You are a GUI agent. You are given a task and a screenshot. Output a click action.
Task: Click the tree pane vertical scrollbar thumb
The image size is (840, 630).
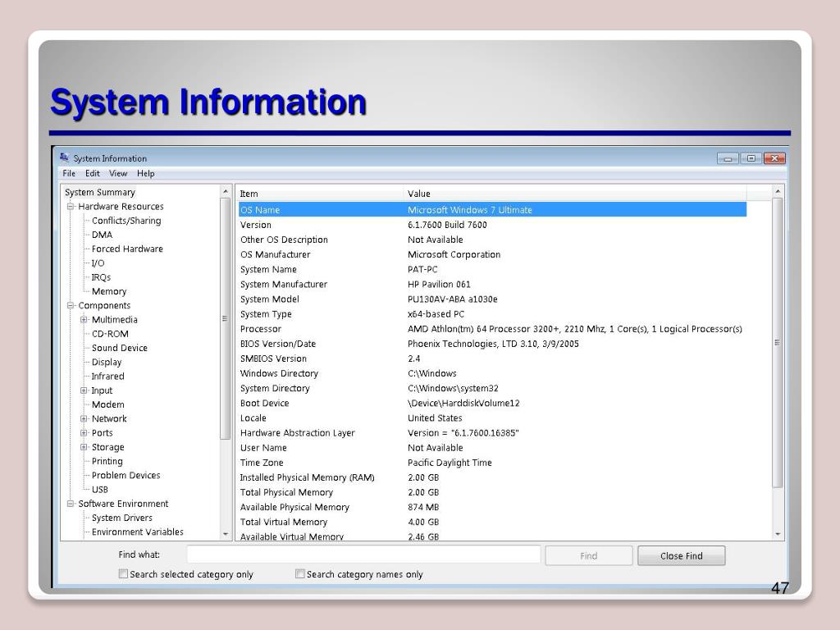pyautogui.click(x=225, y=319)
